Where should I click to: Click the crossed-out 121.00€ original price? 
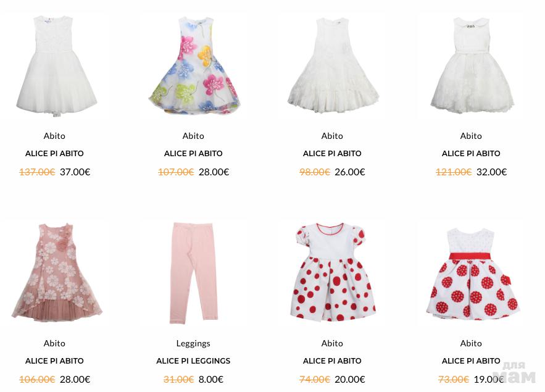pos(454,172)
